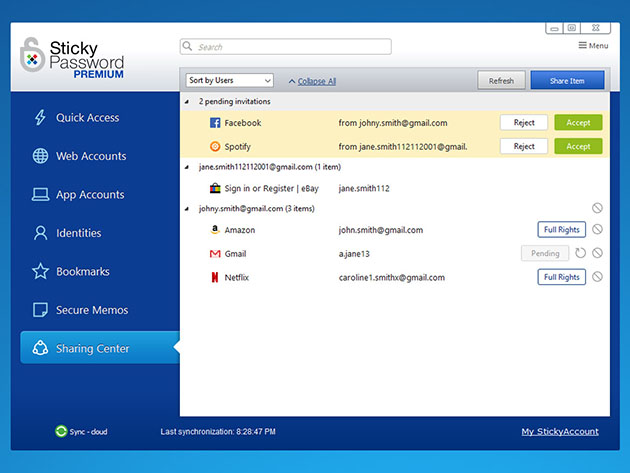The image size is (630, 473).
Task: Revoke sharing for the Netflix row
Action: [x=597, y=277]
